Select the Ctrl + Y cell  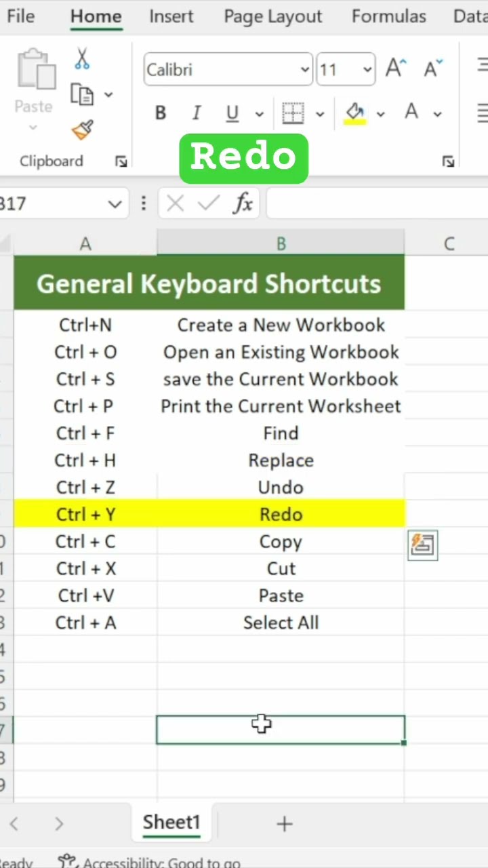tap(85, 515)
